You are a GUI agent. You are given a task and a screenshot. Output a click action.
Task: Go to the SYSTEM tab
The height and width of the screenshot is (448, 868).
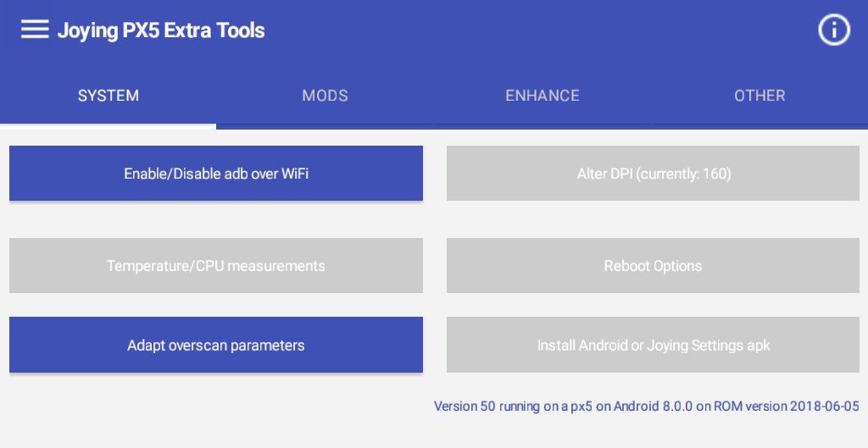point(108,96)
